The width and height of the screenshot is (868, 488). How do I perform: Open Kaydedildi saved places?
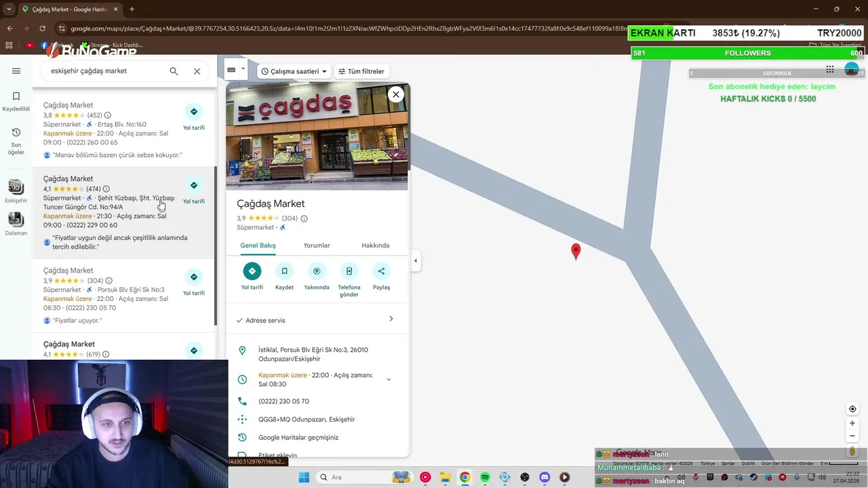(x=16, y=102)
